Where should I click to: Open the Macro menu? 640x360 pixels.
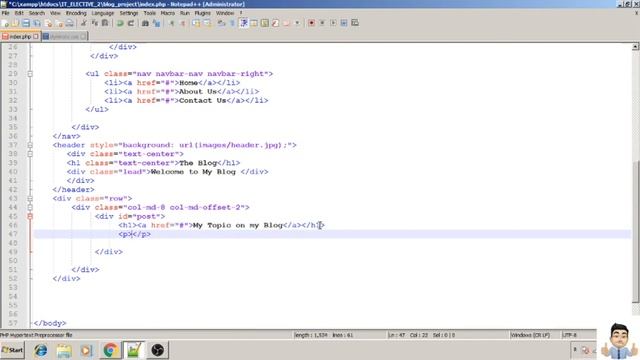pyautogui.click(x=168, y=13)
